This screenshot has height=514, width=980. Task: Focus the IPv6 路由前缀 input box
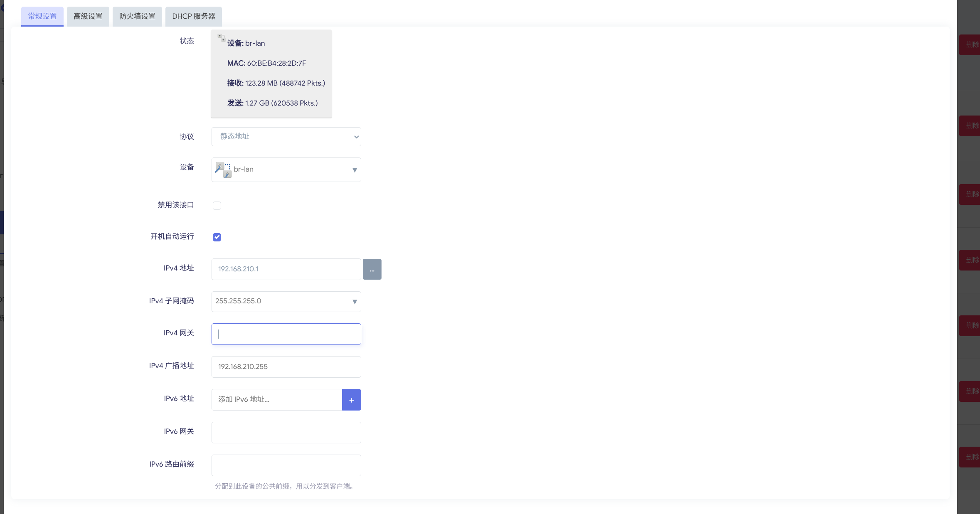(x=286, y=465)
